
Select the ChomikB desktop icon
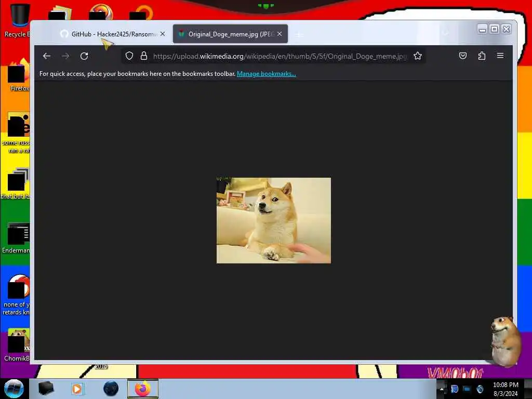(x=17, y=345)
